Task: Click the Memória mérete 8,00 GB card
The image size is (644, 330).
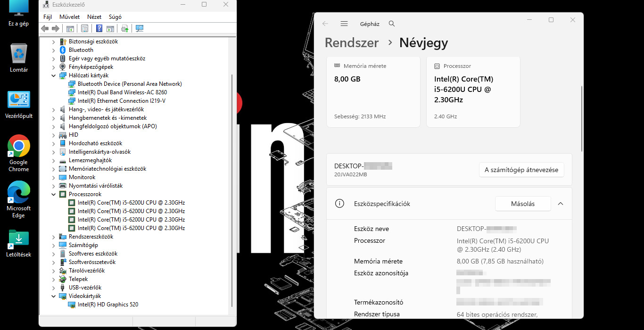Action: tap(373, 92)
